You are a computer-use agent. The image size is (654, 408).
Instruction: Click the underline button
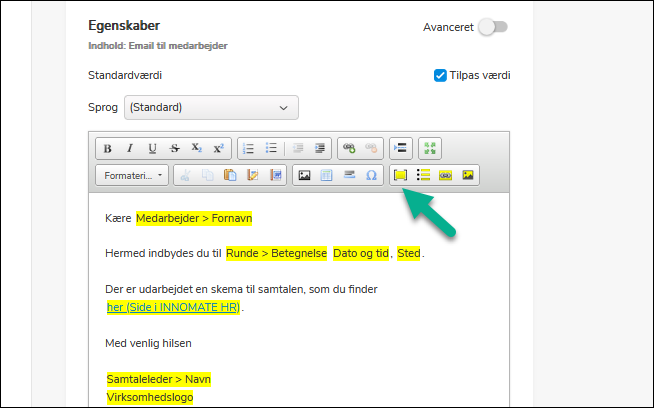[x=152, y=148]
